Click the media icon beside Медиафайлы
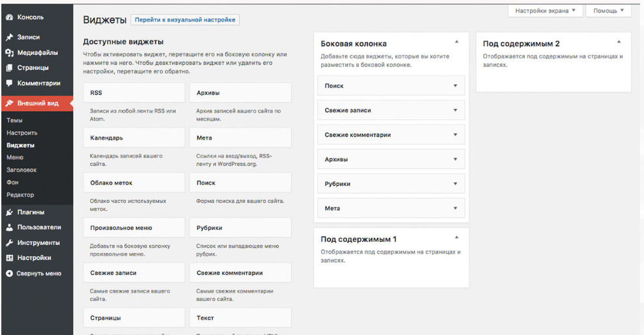Screen dimensions: 644x335 (x=10, y=53)
